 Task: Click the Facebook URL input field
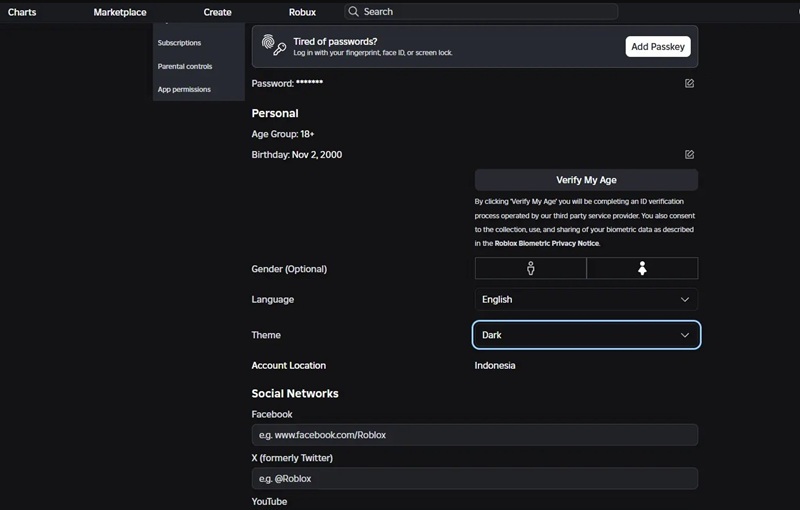[x=474, y=435]
